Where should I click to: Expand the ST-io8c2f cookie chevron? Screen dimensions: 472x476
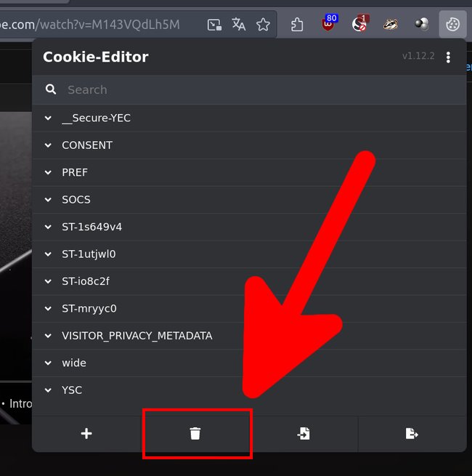pos(48,281)
